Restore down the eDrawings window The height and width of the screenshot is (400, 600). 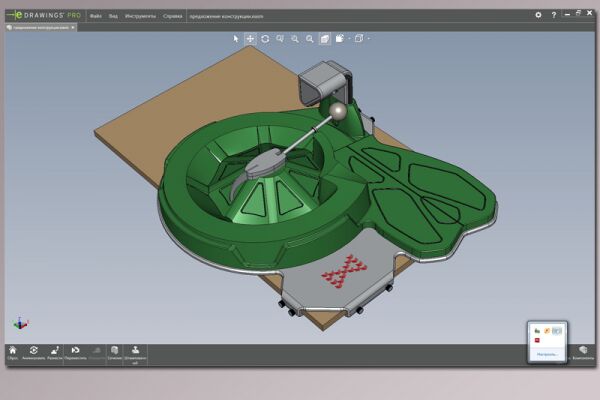coord(578,13)
